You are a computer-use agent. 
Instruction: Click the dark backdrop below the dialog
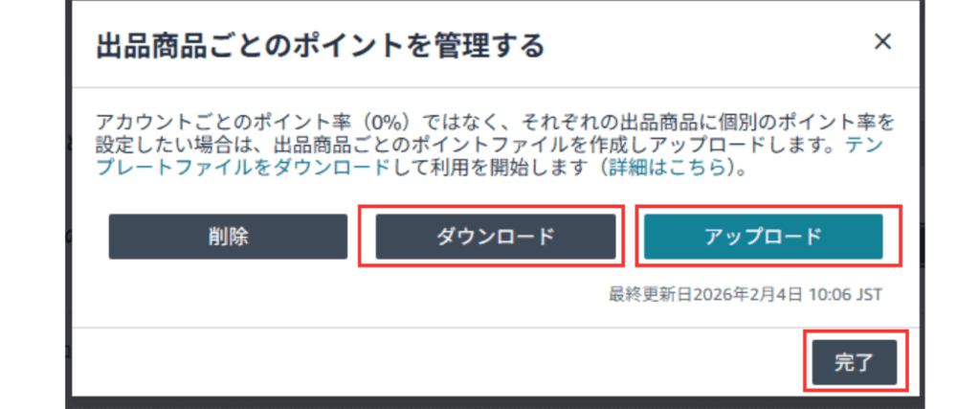[479, 402]
